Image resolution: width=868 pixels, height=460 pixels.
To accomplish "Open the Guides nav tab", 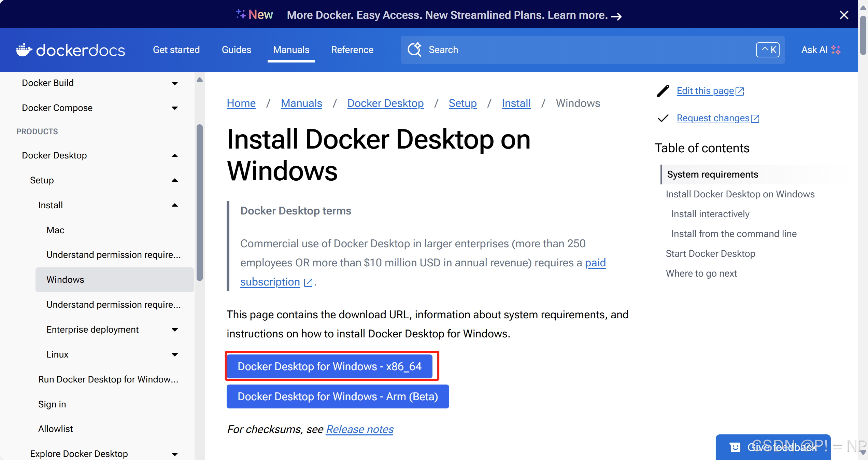I will pyautogui.click(x=236, y=50).
